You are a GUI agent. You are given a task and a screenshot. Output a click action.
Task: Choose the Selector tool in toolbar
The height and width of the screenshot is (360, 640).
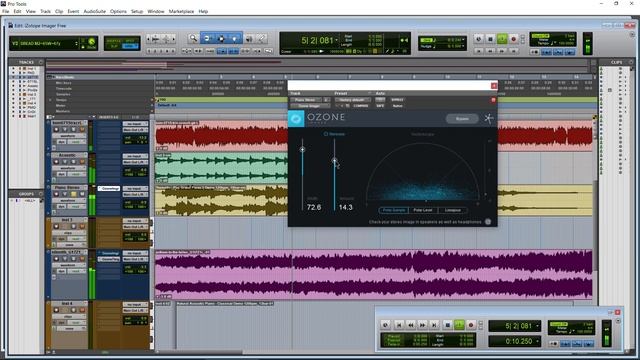[x=221, y=38]
